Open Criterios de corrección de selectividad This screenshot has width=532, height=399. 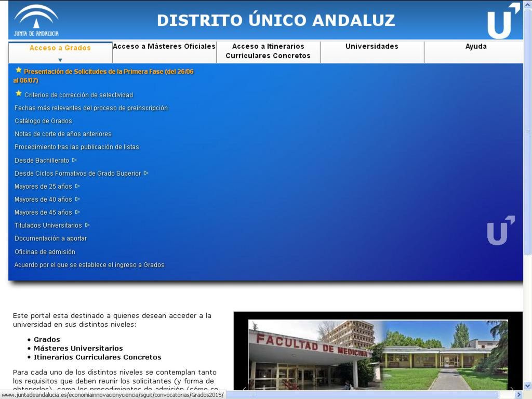click(79, 95)
